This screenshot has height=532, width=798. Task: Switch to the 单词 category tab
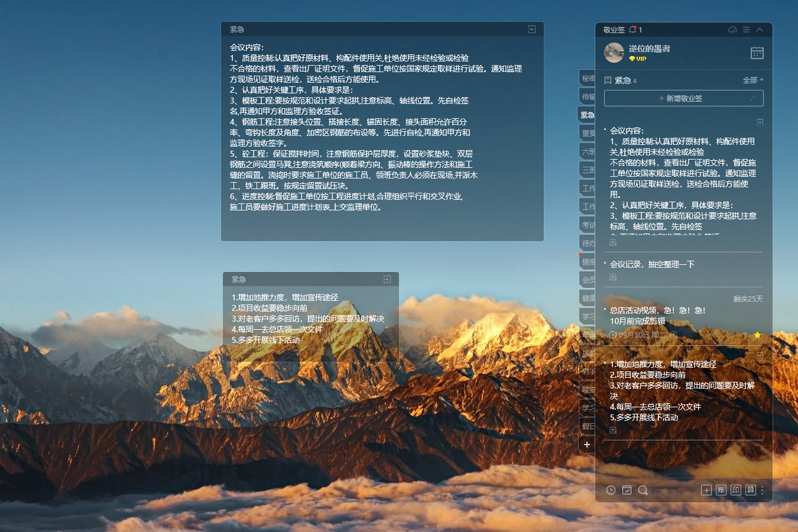[587, 335]
